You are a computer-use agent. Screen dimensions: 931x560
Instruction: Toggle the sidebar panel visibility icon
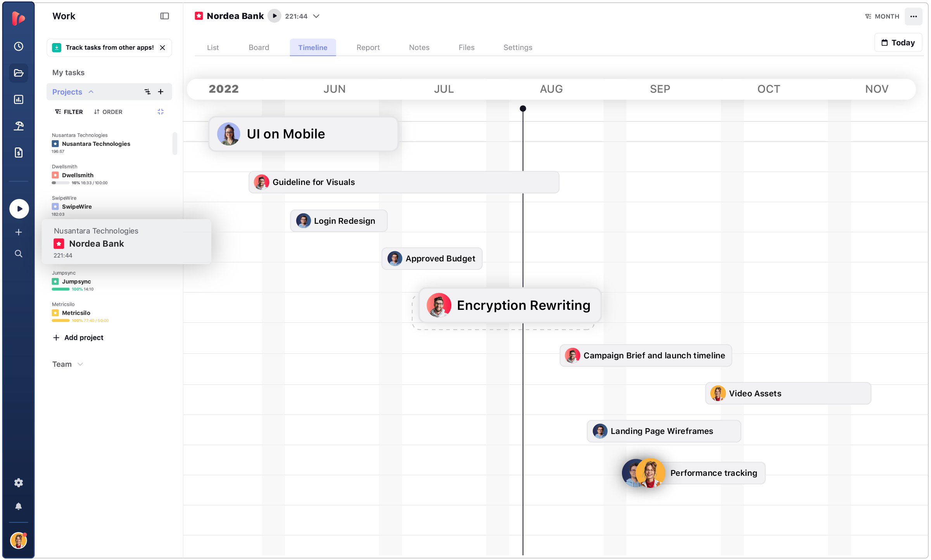164,16
